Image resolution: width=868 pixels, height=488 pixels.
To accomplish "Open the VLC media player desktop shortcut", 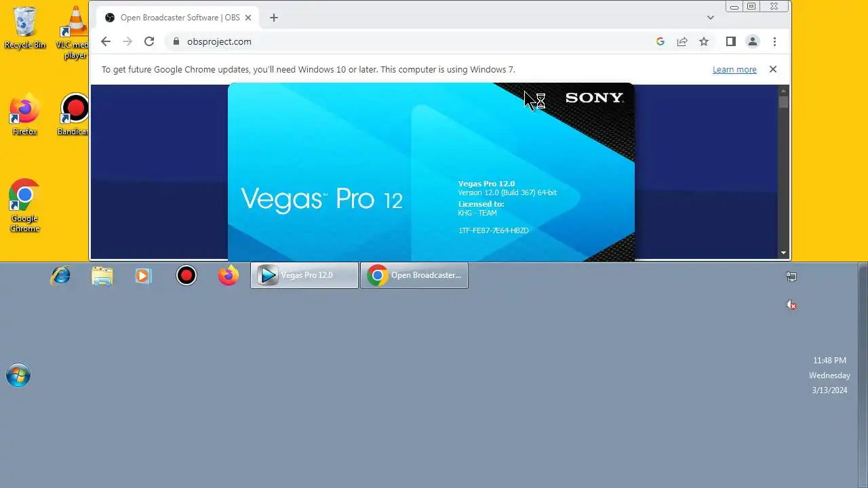I will coord(75,33).
